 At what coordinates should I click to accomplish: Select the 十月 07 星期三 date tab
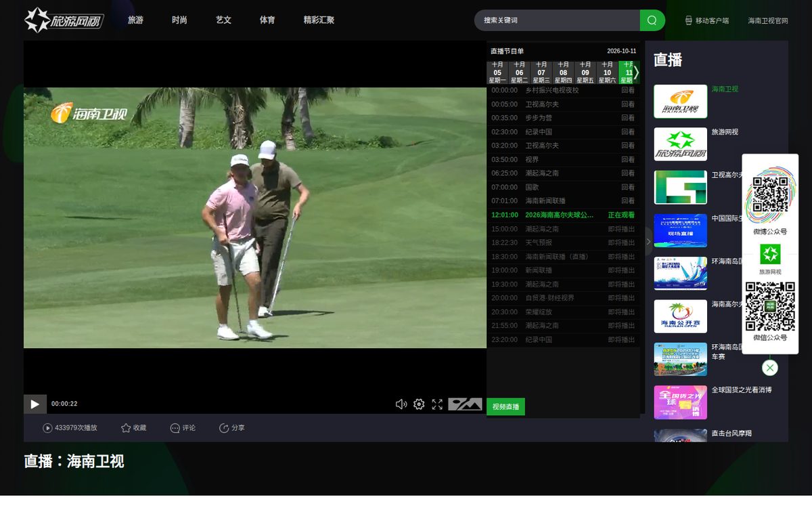pos(541,72)
